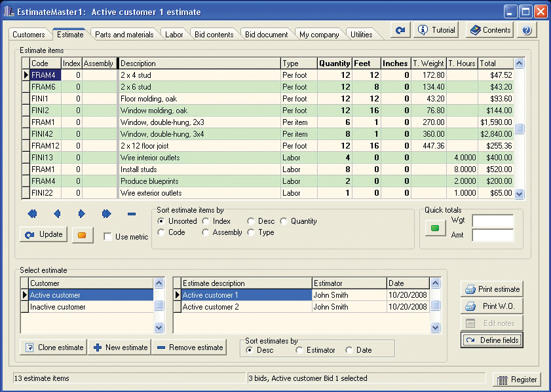Click EstimateMaster app icon in title bar

(9, 12)
